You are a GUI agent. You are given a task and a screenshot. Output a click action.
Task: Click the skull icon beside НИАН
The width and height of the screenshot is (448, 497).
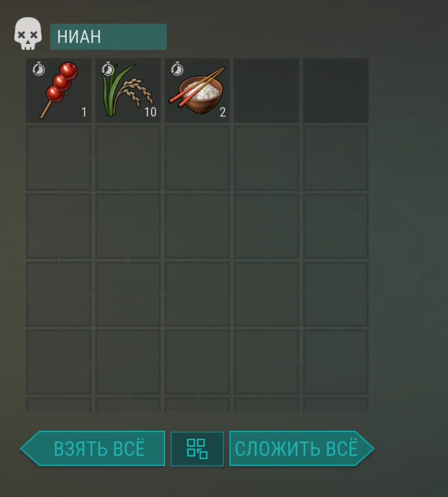(28, 34)
